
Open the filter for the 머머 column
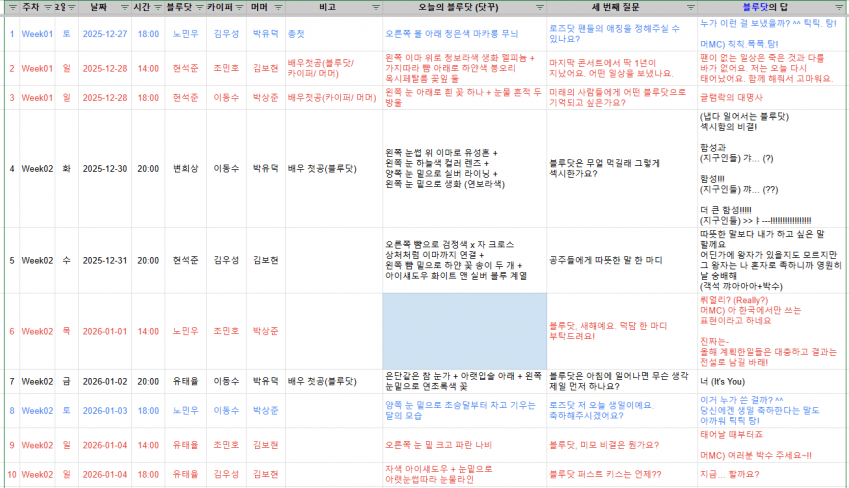278,8
